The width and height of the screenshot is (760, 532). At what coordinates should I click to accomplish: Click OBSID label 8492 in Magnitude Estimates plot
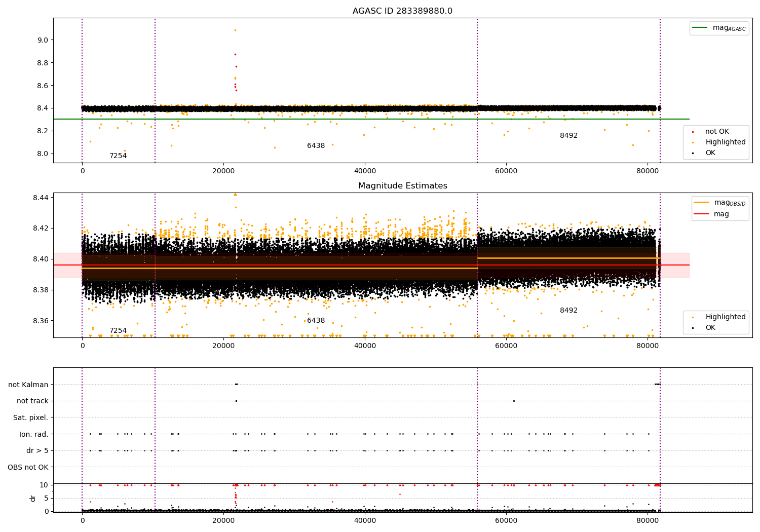pyautogui.click(x=568, y=311)
